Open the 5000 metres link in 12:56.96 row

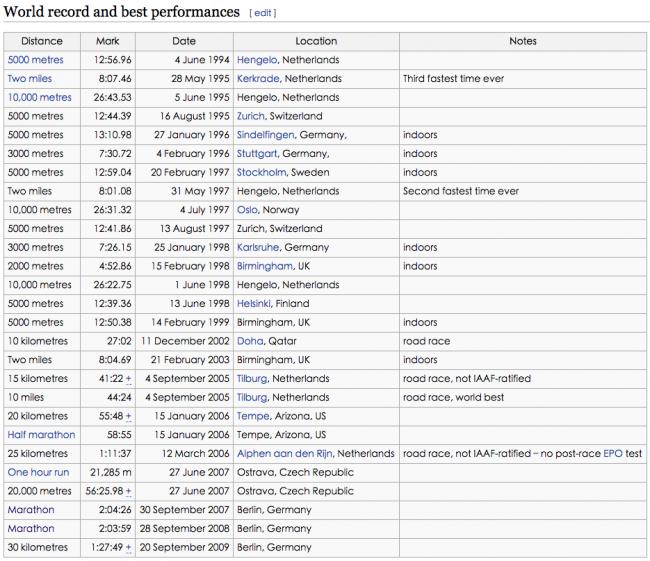tap(36, 60)
